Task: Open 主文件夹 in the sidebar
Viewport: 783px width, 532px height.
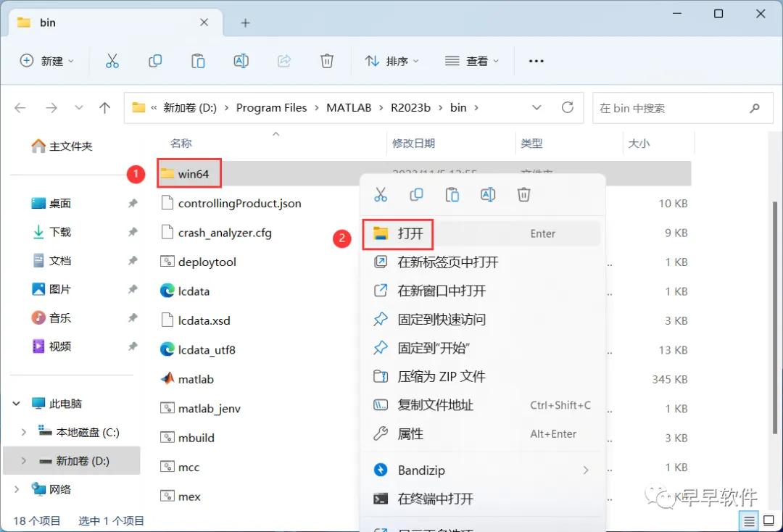Action: click(x=62, y=146)
